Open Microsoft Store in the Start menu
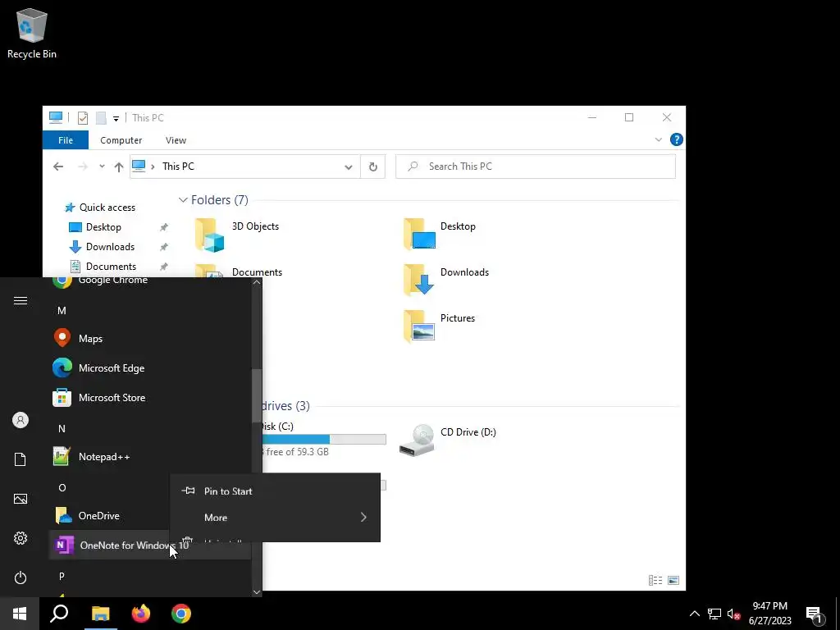The width and height of the screenshot is (840, 630). point(150,398)
